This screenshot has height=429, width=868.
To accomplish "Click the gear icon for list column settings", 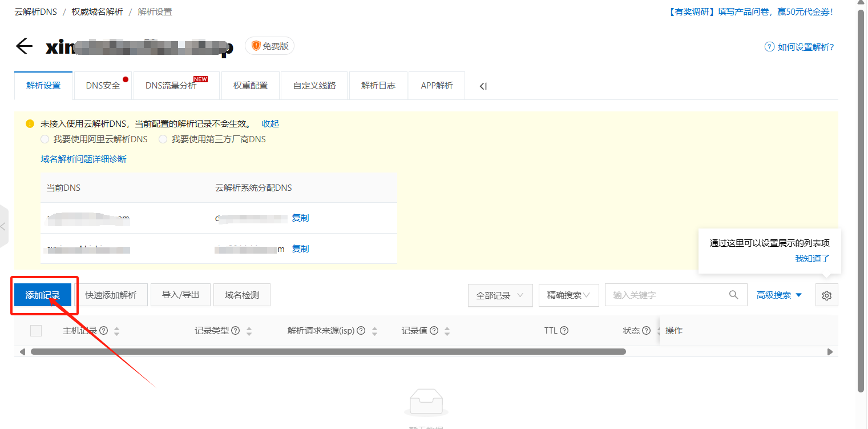I will tap(826, 295).
